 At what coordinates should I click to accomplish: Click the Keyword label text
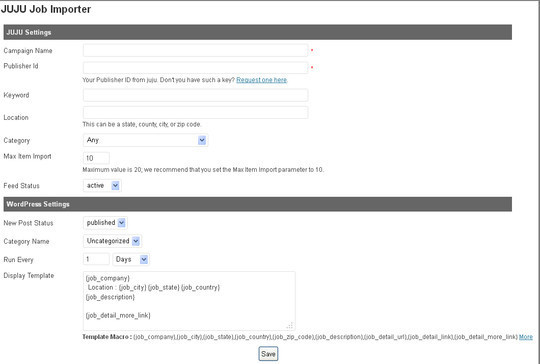16,95
